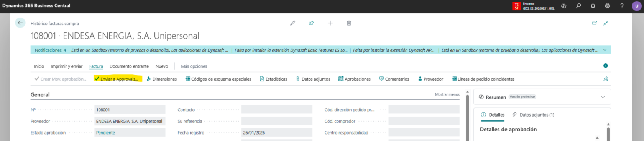The height and width of the screenshot is (141, 644).
Task: Pin the action bar icon
Action: pyautogui.click(x=606, y=79)
